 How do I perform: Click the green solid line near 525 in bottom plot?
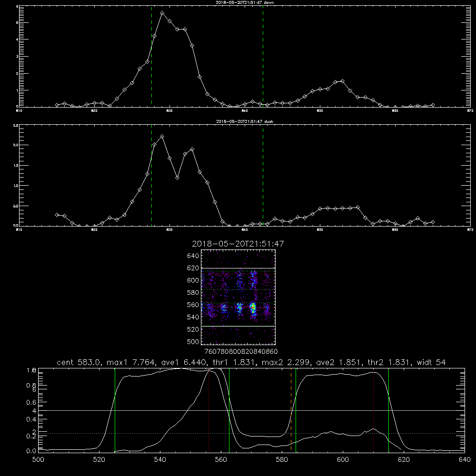[x=115, y=410]
